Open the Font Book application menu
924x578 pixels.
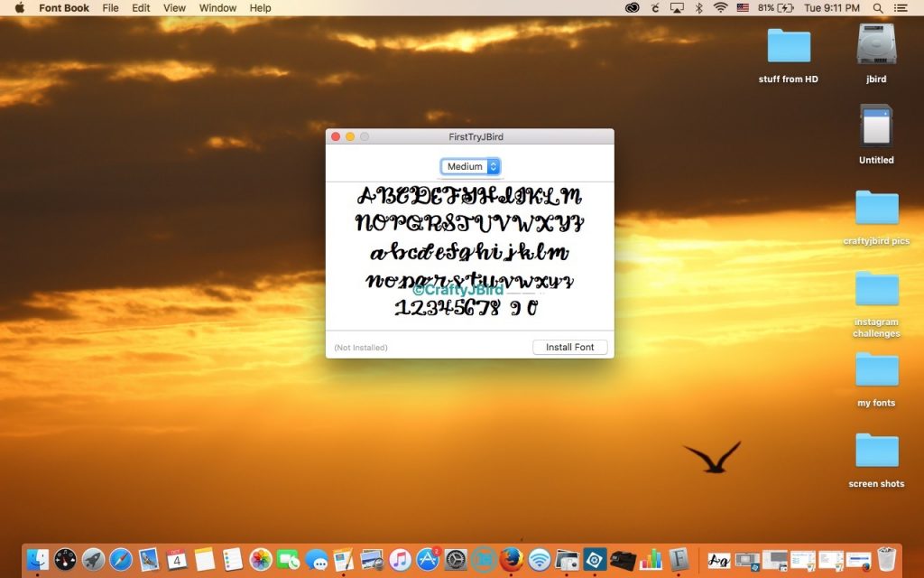pos(63,8)
